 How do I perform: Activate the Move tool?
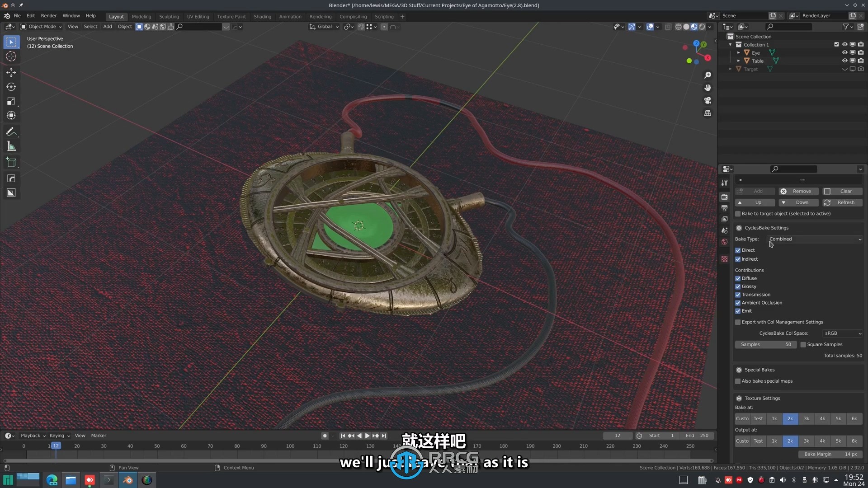tap(11, 72)
